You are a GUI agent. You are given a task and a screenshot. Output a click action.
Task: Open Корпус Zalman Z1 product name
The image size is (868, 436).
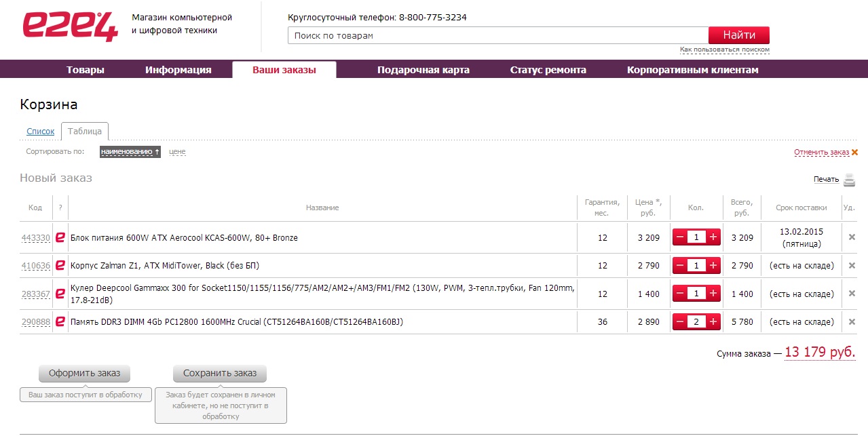165,266
